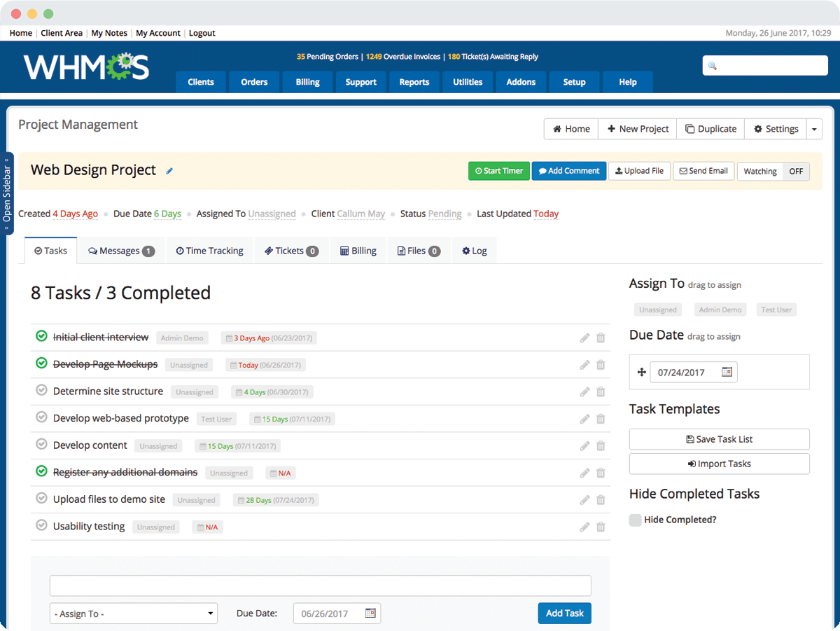Click the Upload File icon button
The image size is (840, 631).
click(x=638, y=170)
